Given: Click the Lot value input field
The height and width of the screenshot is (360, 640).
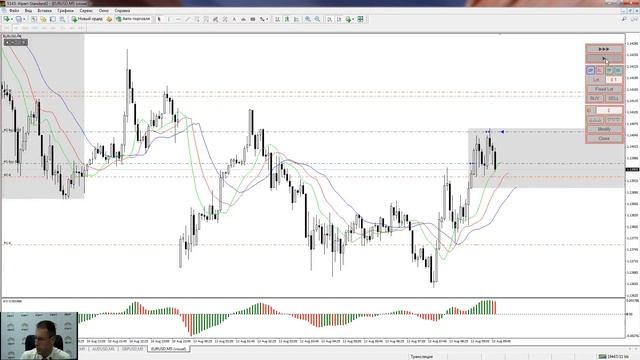Looking at the screenshot, I should click(x=613, y=80).
